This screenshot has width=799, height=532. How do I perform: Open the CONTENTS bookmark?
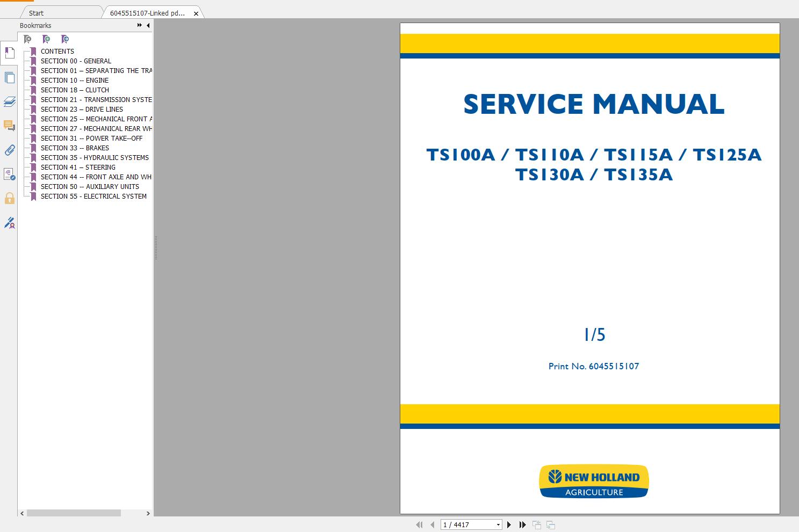(57, 52)
